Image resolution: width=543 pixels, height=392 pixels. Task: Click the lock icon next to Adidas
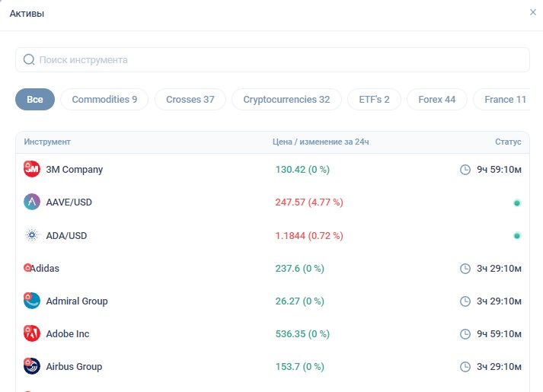(27, 267)
